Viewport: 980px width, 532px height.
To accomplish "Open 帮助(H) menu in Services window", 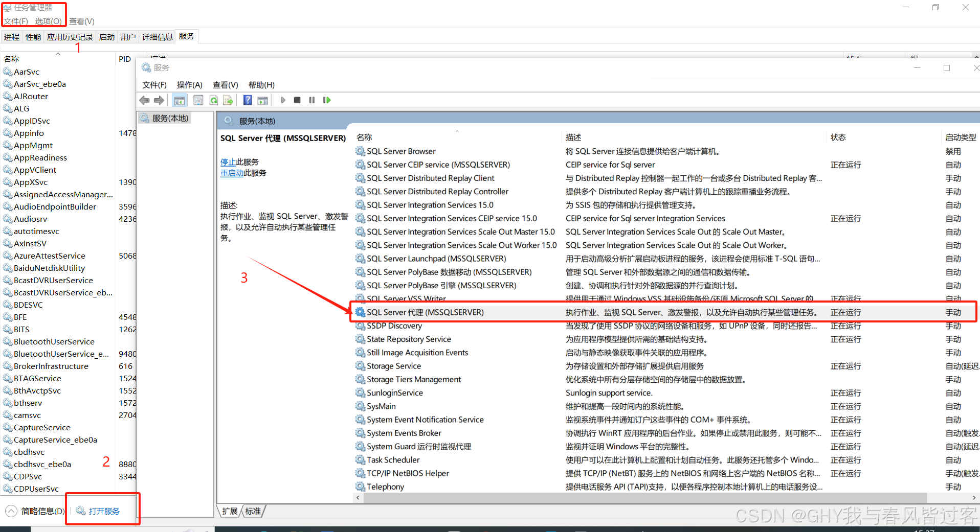I will (261, 85).
